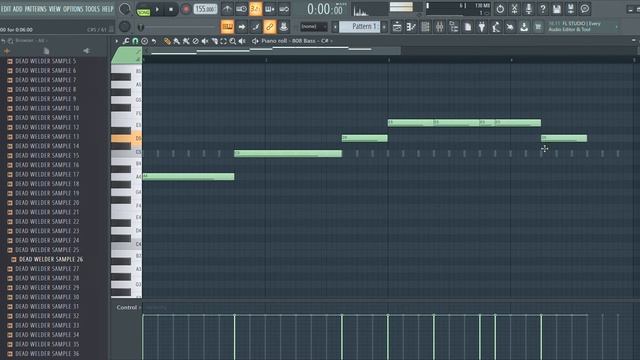Image resolution: width=640 pixels, height=360 pixels.
Task: Open the Channel rack icon
Action: coord(425,27)
